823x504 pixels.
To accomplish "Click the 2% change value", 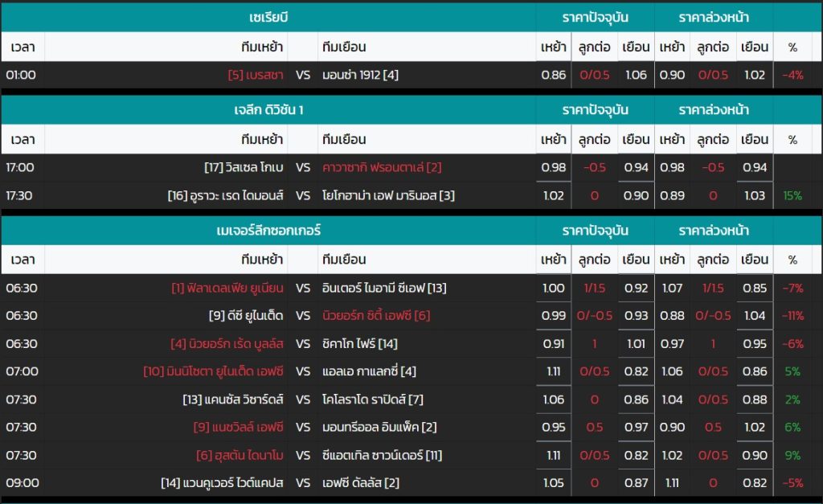I will pos(792,400).
